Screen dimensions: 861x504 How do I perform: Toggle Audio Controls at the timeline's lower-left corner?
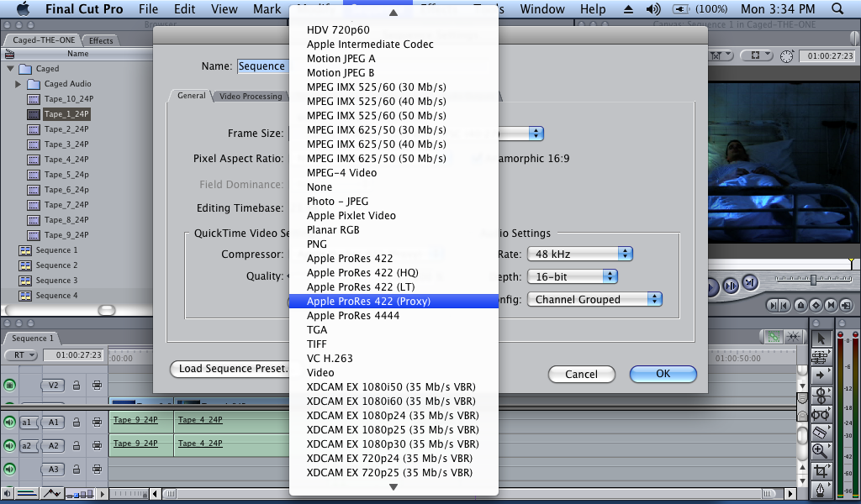point(7,494)
